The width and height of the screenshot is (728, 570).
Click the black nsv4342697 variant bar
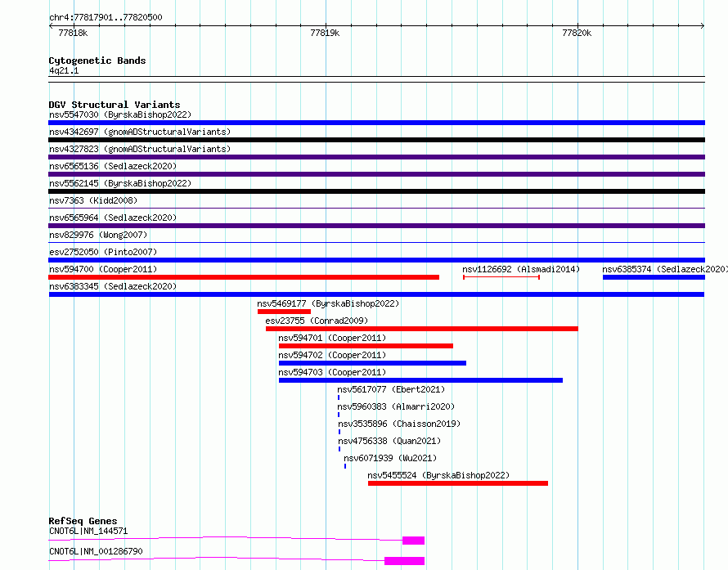376,140
